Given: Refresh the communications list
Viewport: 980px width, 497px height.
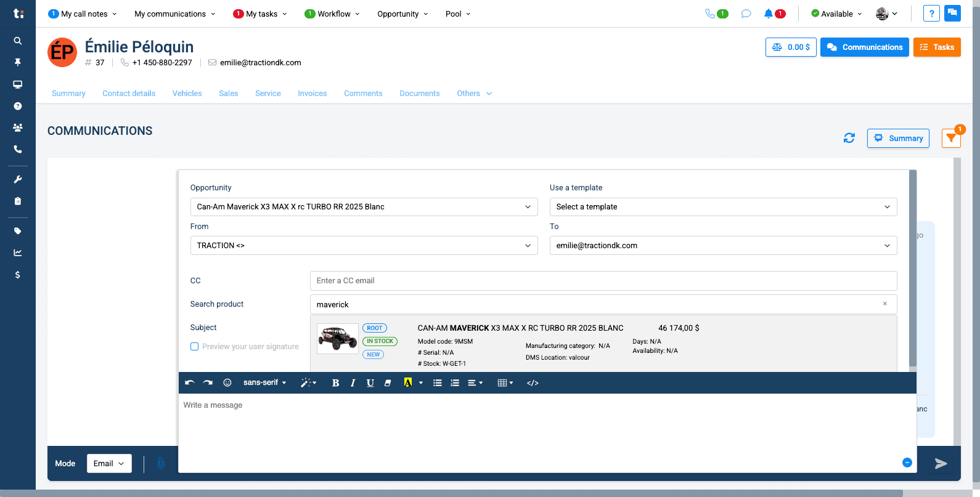Looking at the screenshot, I should click(x=849, y=138).
